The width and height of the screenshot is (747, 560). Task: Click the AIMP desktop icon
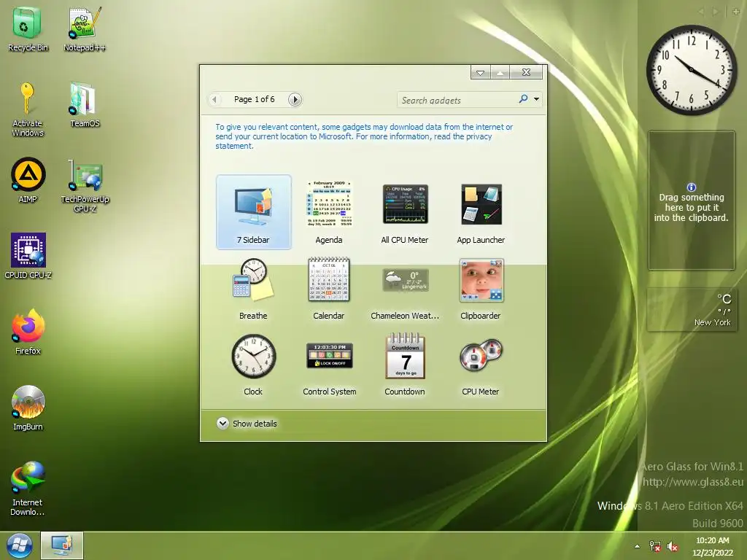28,180
